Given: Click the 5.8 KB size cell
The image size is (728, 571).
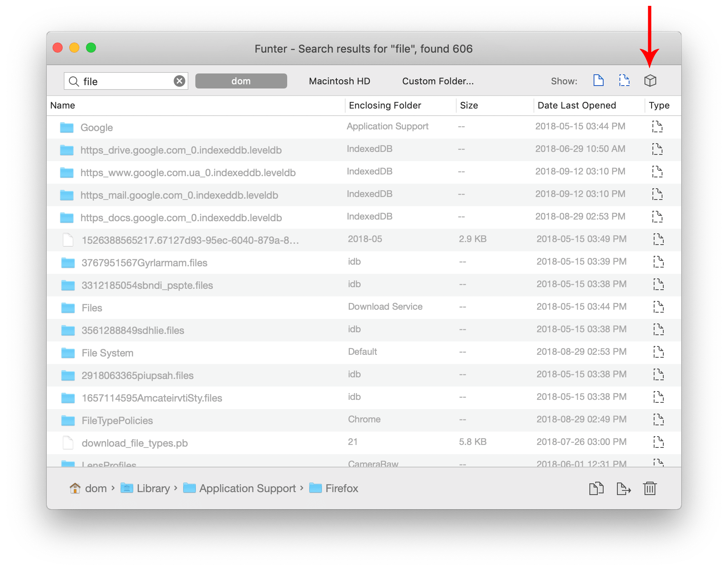Looking at the screenshot, I should 473,442.
